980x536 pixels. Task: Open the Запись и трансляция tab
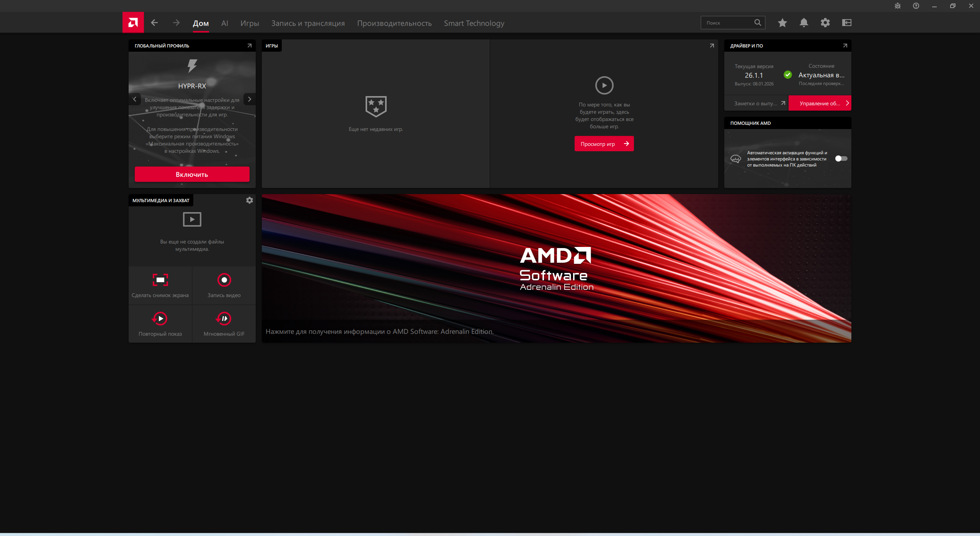pyautogui.click(x=308, y=23)
